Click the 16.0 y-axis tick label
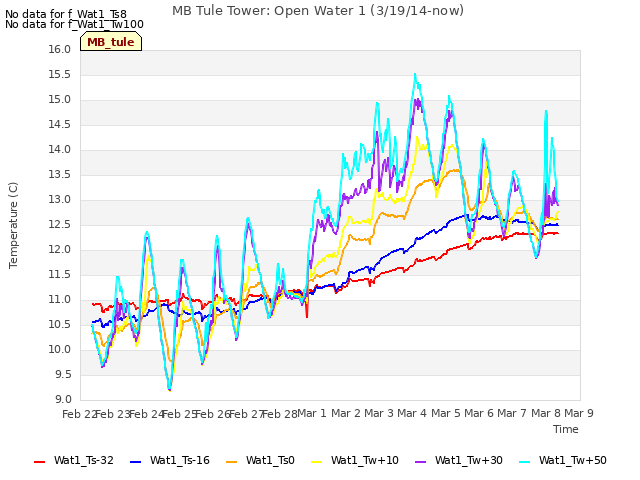640x480 pixels. pyautogui.click(x=60, y=50)
